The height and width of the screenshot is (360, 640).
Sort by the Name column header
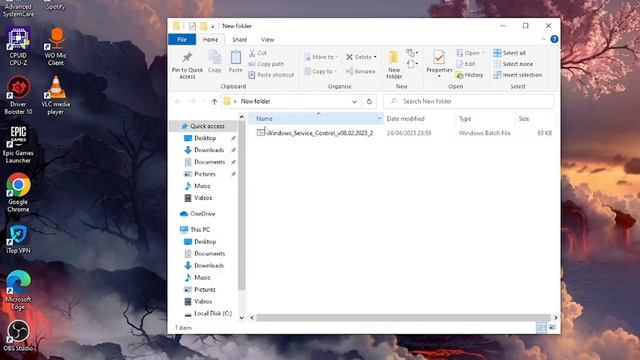pyautogui.click(x=314, y=119)
